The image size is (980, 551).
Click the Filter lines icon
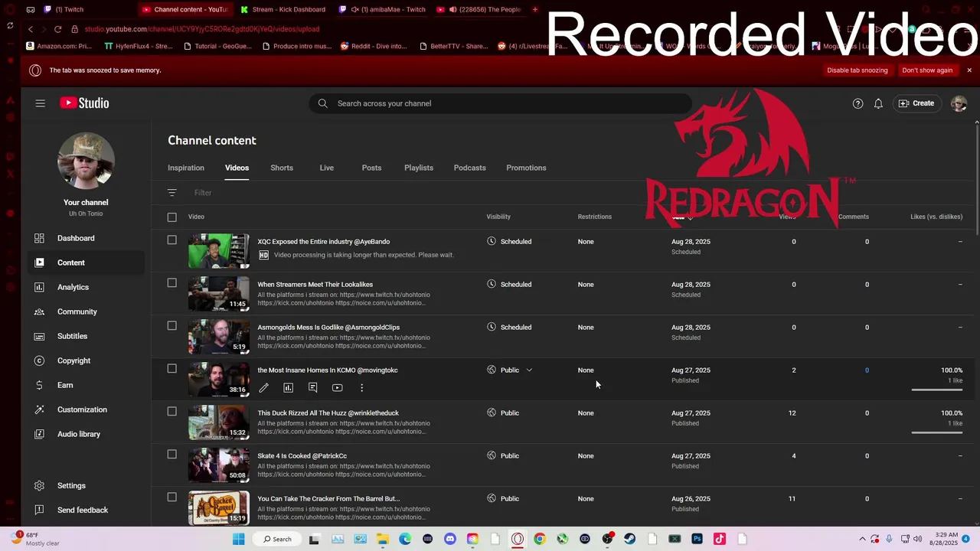pos(171,193)
